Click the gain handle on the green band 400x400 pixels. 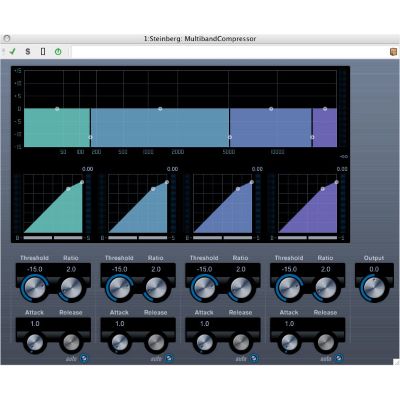pyautogui.click(x=57, y=109)
